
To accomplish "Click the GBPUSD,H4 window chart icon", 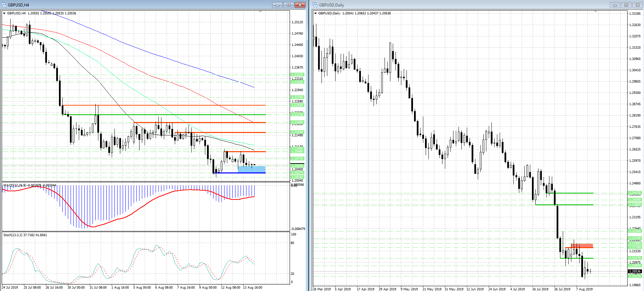I will 4,5.
